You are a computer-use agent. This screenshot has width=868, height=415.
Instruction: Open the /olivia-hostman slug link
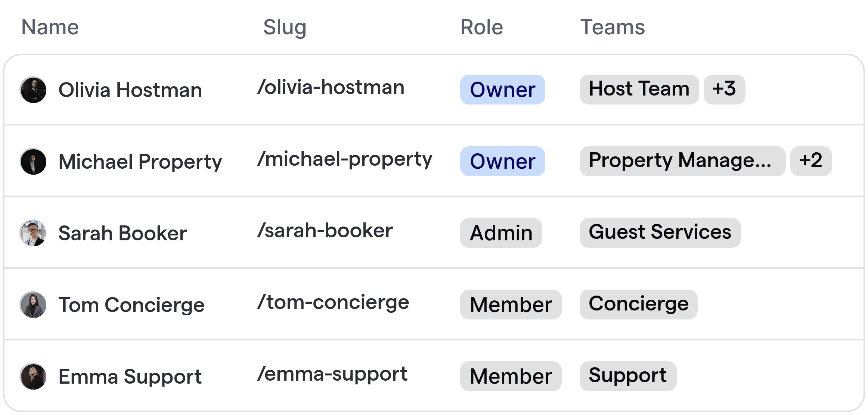pyautogui.click(x=331, y=88)
